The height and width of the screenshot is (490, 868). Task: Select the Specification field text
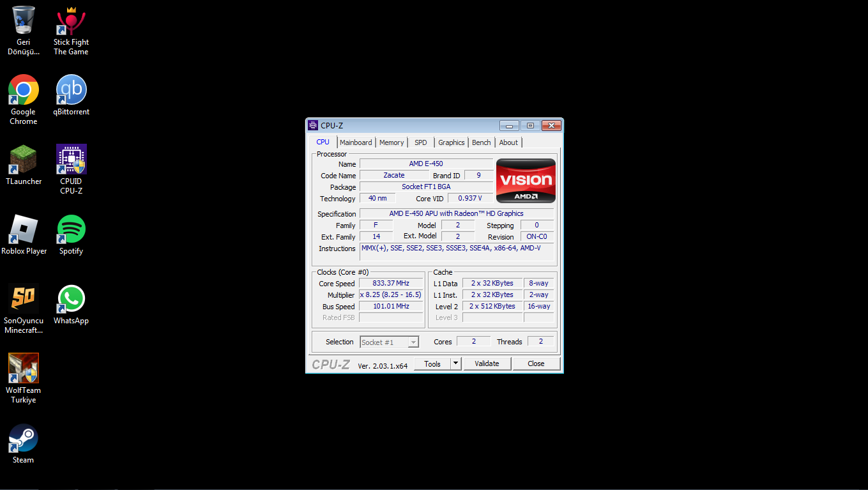[457, 213]
